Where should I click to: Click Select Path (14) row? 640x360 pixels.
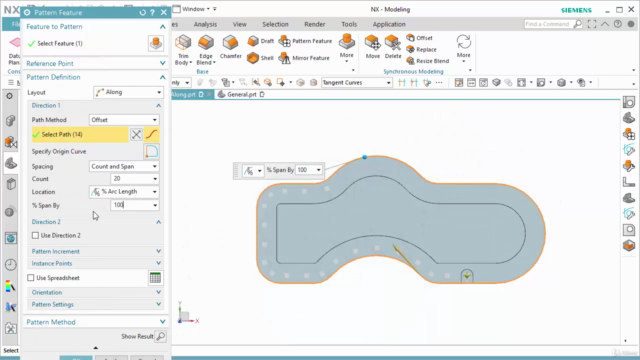[80, 134]
